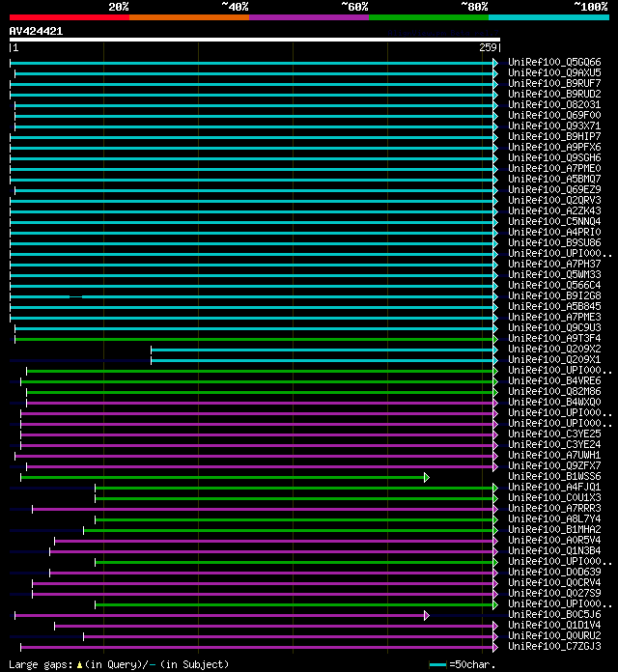Click the cyan ~100% identity legend segment
The width and height of the screenshot is (618, 672).
549,17
